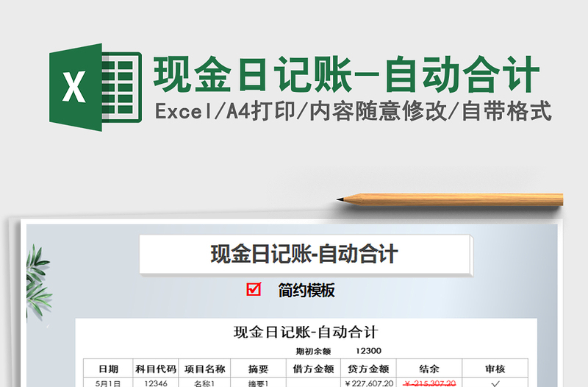The height and width of the screenshot is (387, 588).
Task: Click the subtitle Excel/A4打印/内容随意修改/自带格式
Action: click(x=353, y=112)
